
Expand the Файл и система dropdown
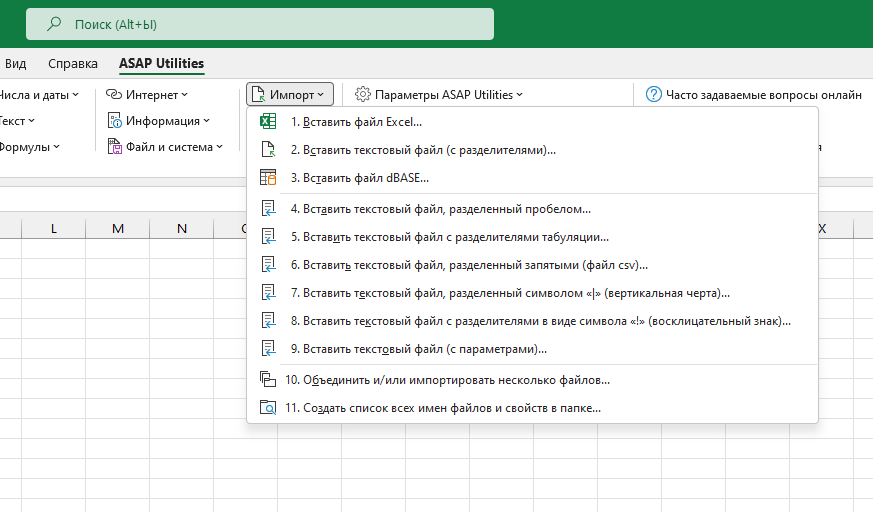point(165,146)
